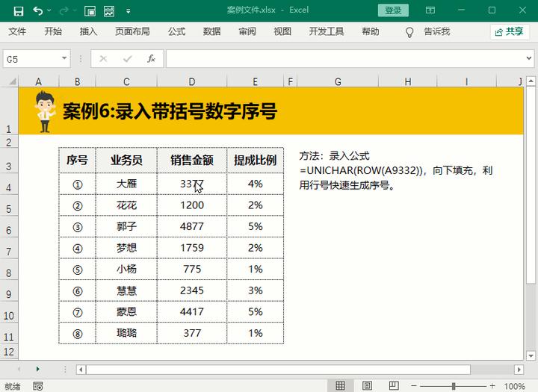Click the cartoon man clipart image
The width and height of the screenshot is (538, 392).
(x=45, y=111)
